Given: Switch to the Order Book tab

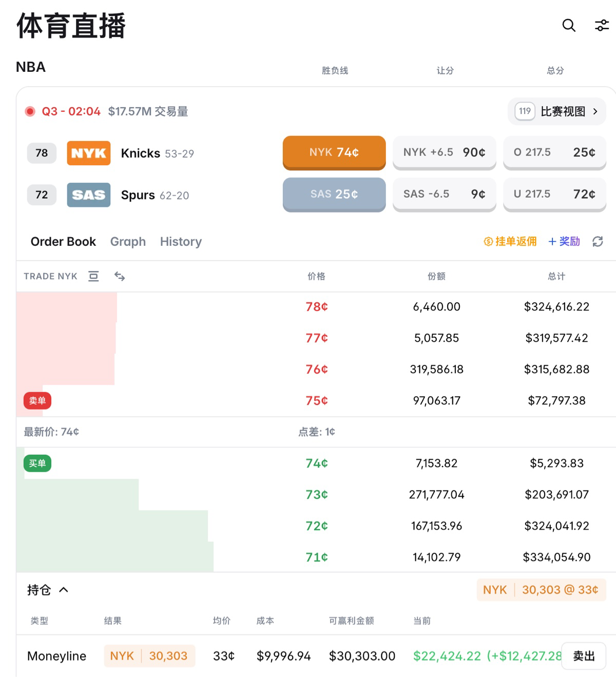Looking at the screenshot, I should 63,241.
